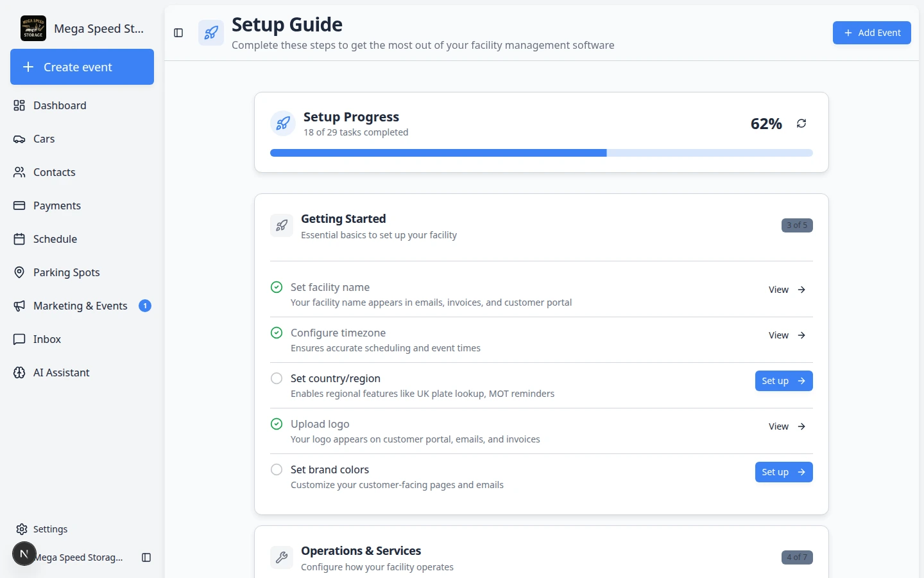This screenshot has height=578, width=924.
Task: Click the 4 of 7 badge
Action: [797, 557]
